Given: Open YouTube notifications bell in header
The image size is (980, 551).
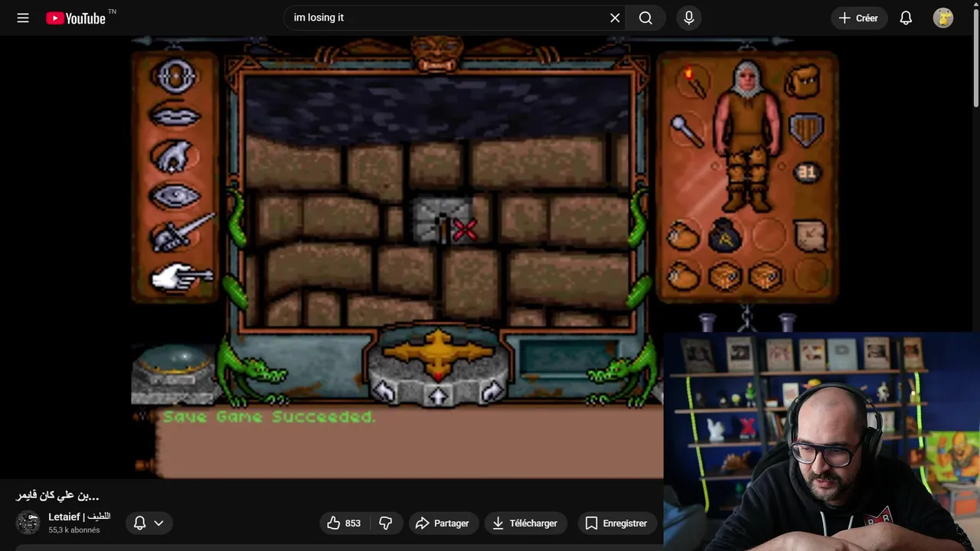Looking at the screenshot, I should click(x=906, y=18).
